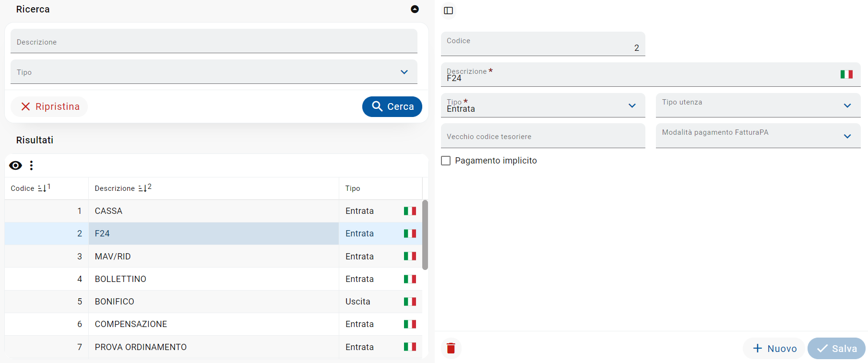Image resolution: width=868 pixels, height=363 pixels.
Task: Click the Italian flag in Descrizione field
Action: tap(846, 74)
